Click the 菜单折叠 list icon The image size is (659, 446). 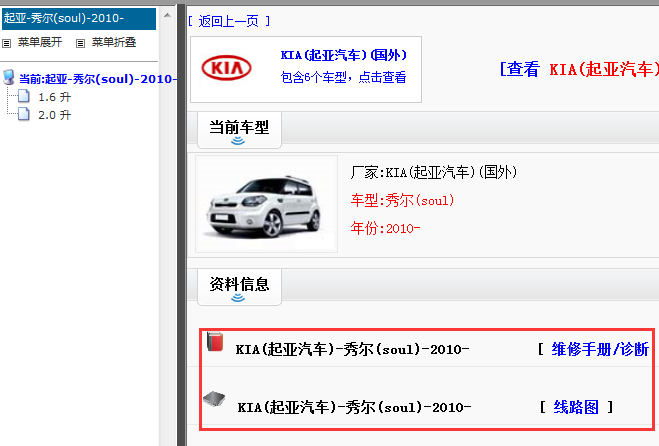[x=80, y=43]
